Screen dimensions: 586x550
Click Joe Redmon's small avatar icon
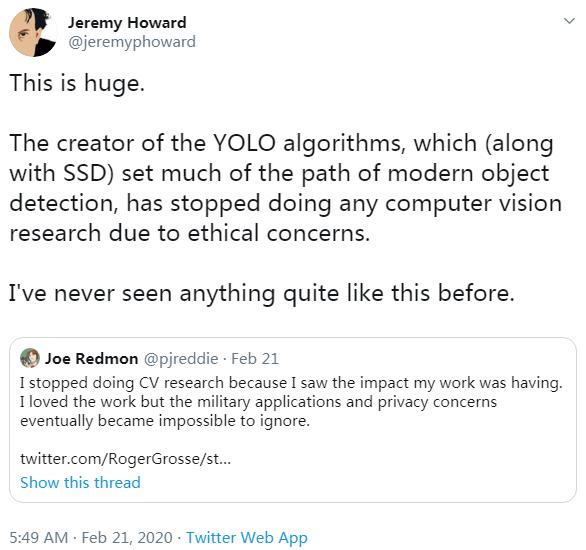tap(30, 358)
